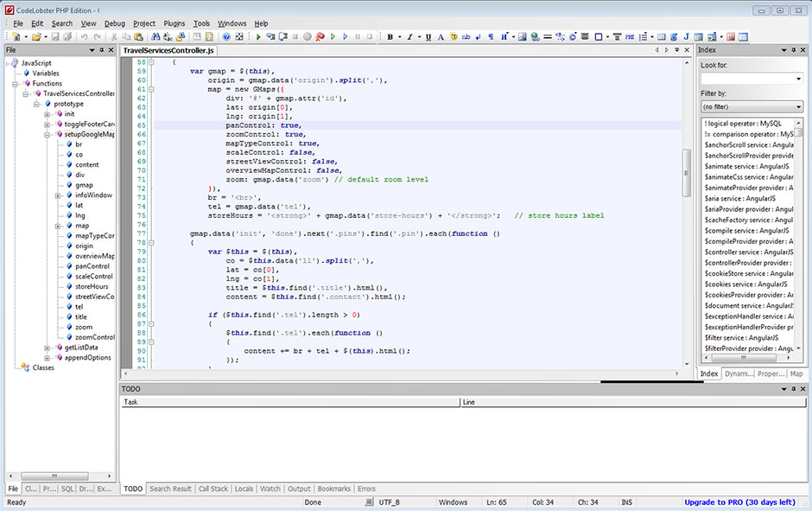Collapse code fold marker at line 63
The width and height of the screenshot is (812, 511).
(x=150, y=89)
